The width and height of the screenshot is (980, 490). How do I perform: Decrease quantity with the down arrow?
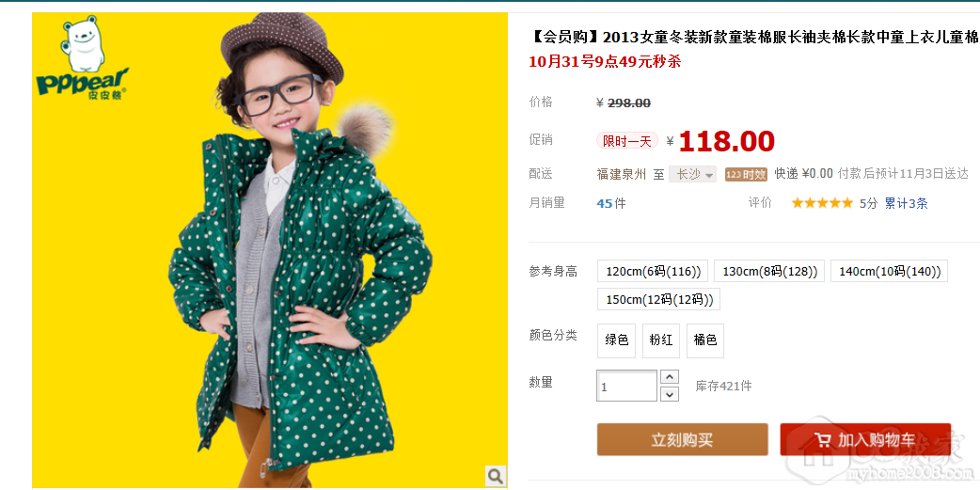[670, 394]
